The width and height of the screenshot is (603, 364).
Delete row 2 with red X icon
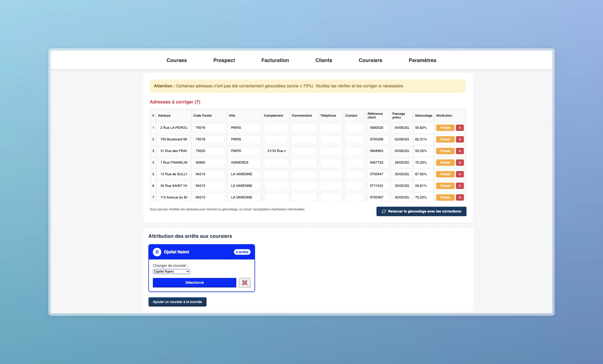pyautogui.click(x=460, y=139)
